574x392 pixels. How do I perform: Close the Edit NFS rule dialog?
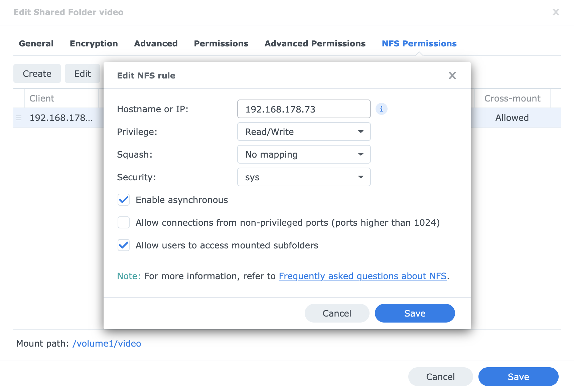(452, 75)
